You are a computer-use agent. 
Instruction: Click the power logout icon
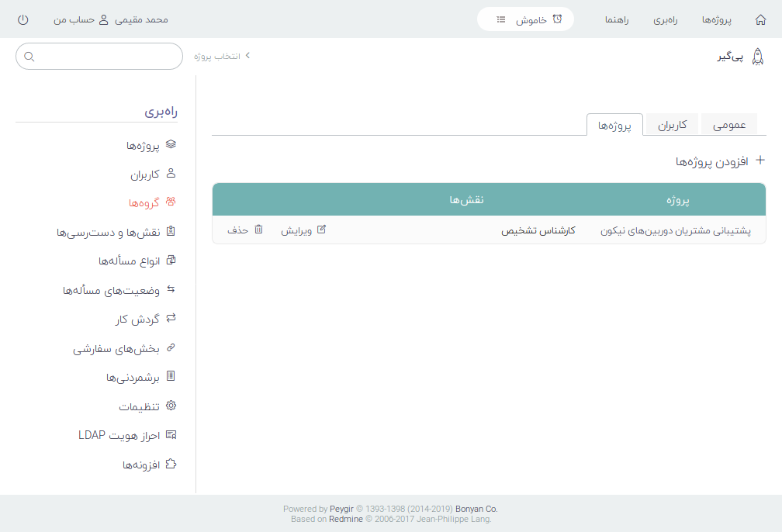tap(22, 19)
